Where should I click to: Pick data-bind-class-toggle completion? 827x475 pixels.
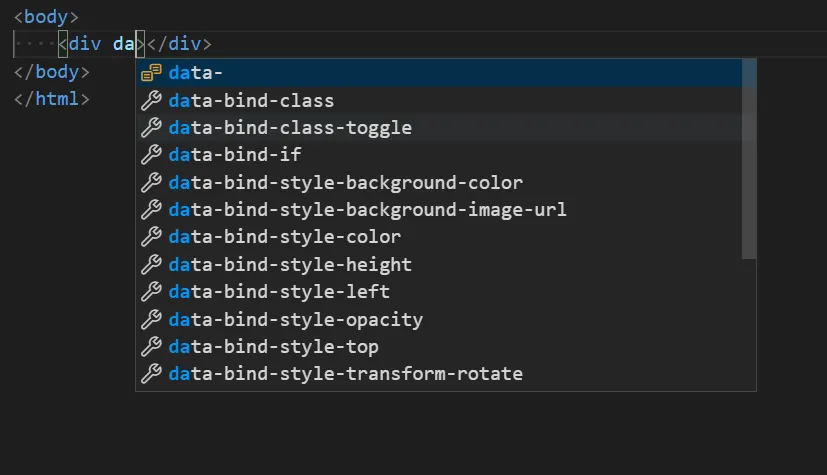coord(290,128)
